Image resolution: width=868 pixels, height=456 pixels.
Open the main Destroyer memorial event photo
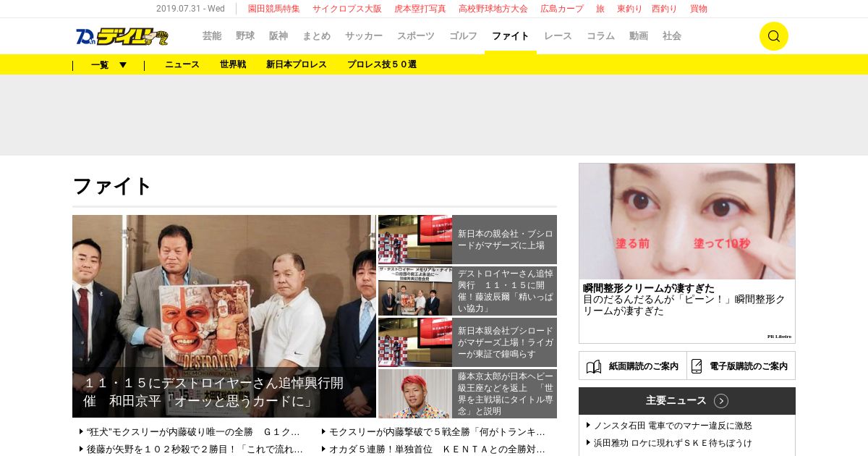click(x=224, y=316)
